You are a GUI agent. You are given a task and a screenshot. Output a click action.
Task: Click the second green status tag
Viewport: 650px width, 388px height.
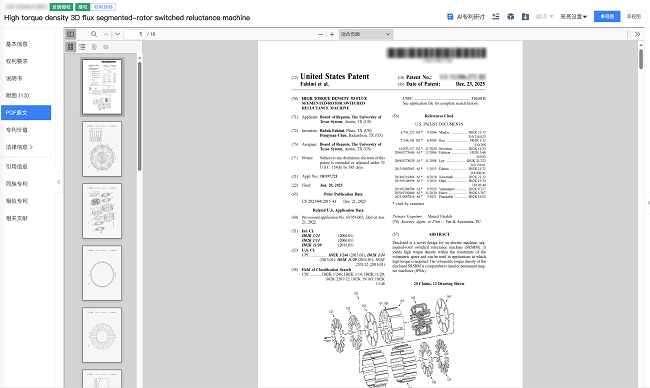click(x=82, y=7)
